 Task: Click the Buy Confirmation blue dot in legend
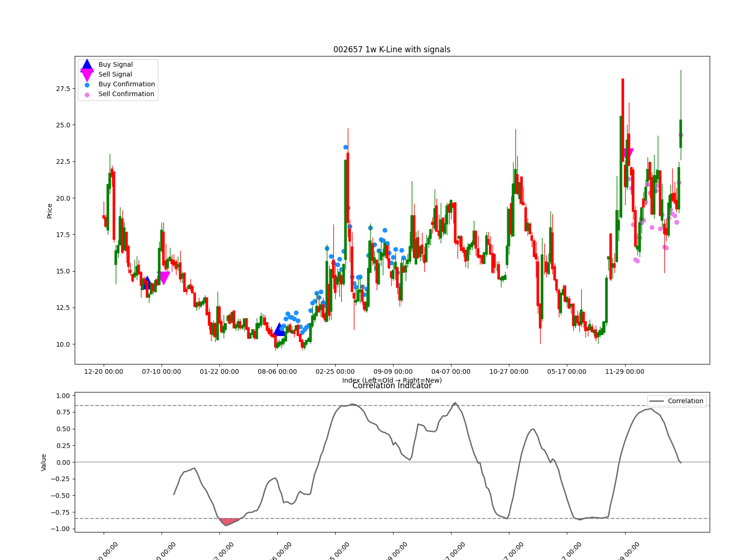(87, 85)
